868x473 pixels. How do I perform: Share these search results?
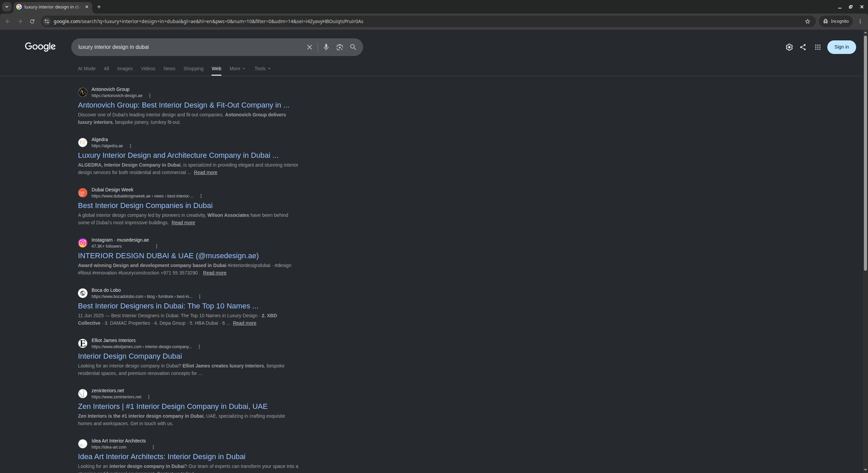pos(803,47)
